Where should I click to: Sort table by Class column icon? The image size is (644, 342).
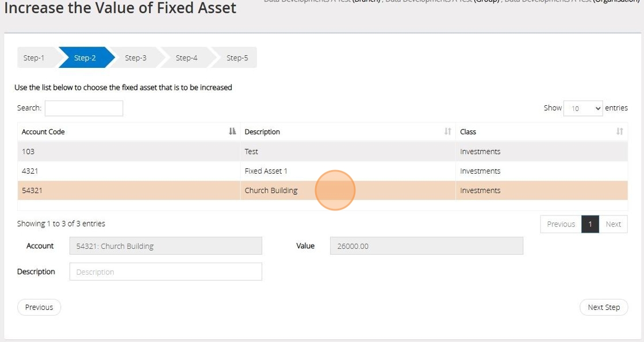coord(619,132)
